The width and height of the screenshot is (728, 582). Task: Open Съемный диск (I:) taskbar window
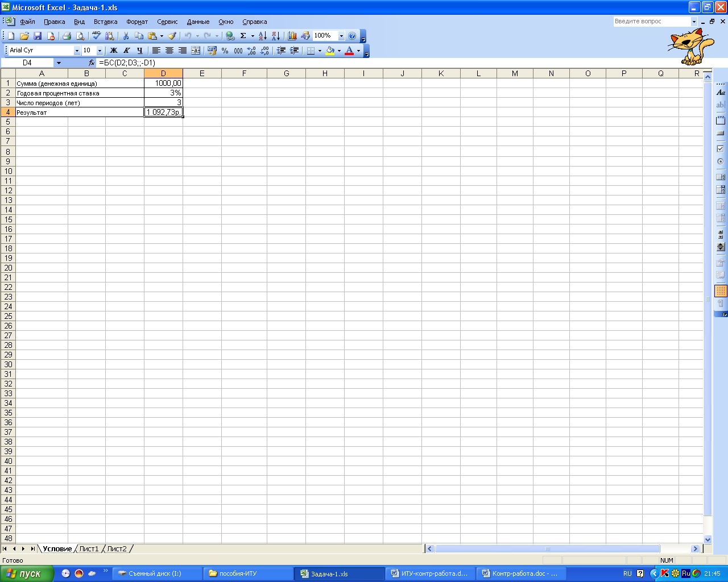coord(157,573)
